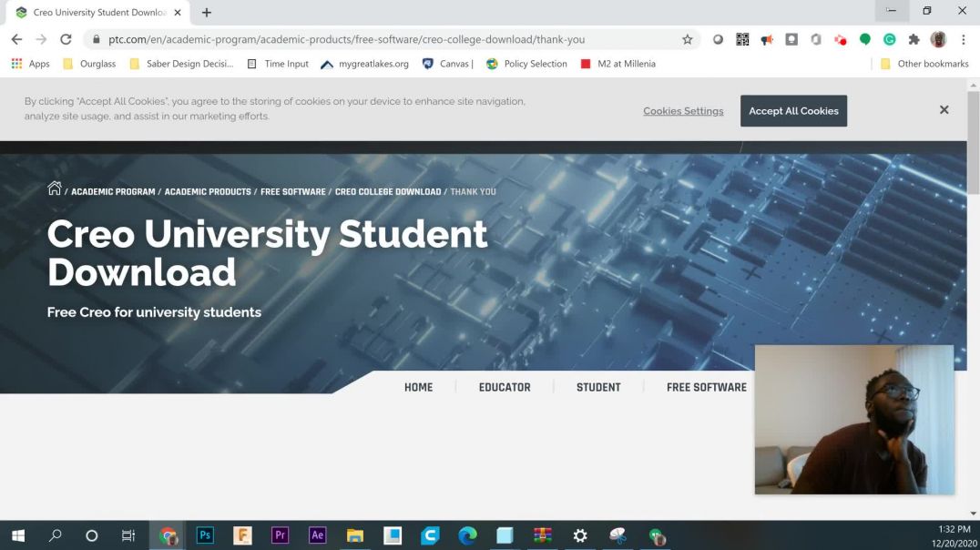Click the browser forward arrow

pos(41,39)
